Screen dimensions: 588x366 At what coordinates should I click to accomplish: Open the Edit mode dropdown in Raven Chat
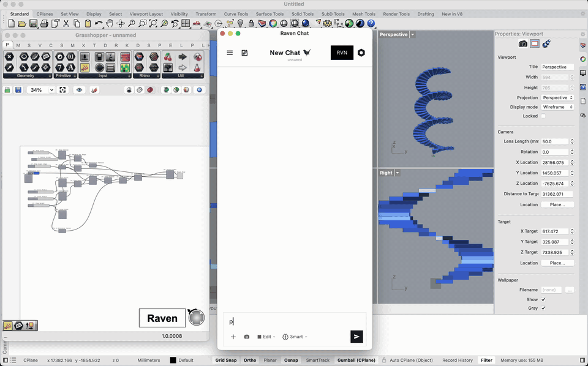coord(266,337)
